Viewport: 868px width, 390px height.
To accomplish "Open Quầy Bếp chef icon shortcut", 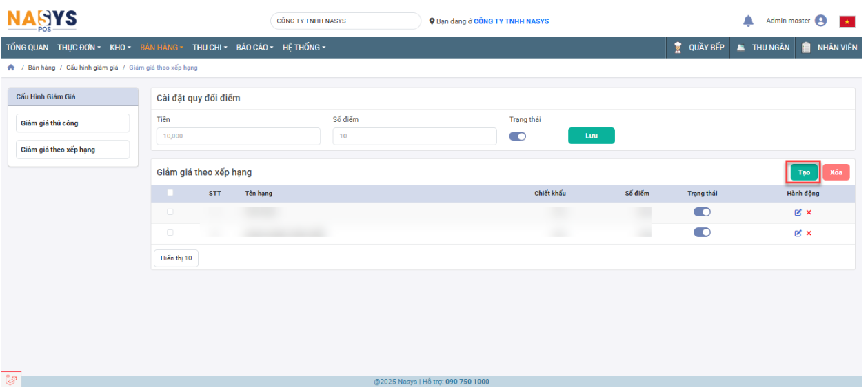I will [678, 48].
